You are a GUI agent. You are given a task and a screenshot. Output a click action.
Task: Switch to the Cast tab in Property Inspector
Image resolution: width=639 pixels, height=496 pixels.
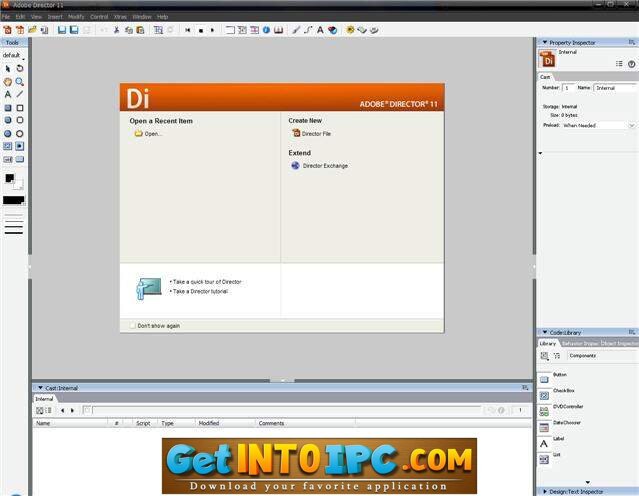tap(545, 77)
